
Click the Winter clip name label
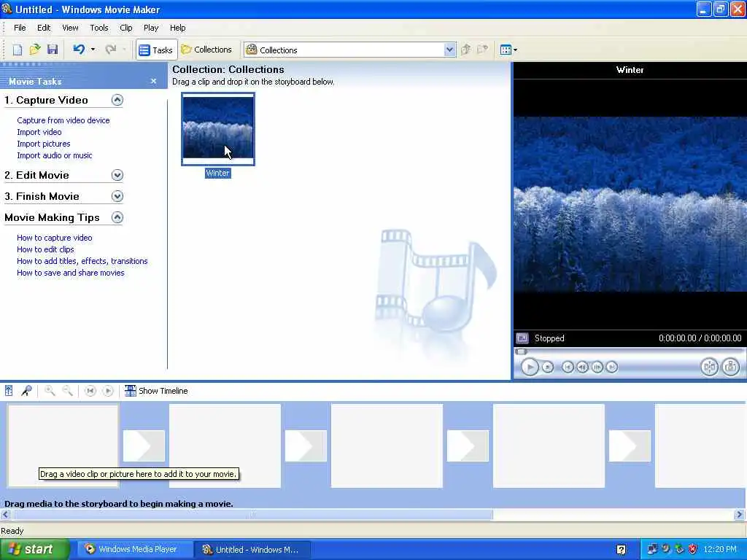click(217, 174)
